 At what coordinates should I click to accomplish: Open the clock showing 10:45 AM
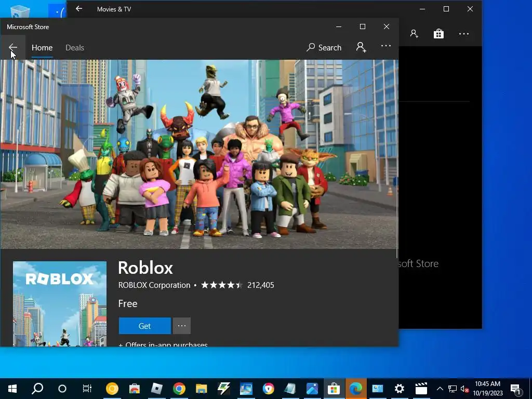tap(487, 389)
